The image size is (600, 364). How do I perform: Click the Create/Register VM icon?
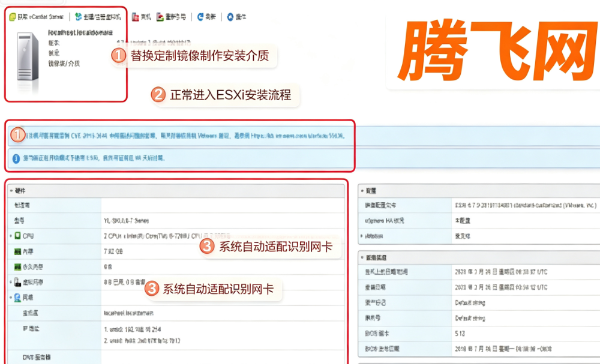78,16
